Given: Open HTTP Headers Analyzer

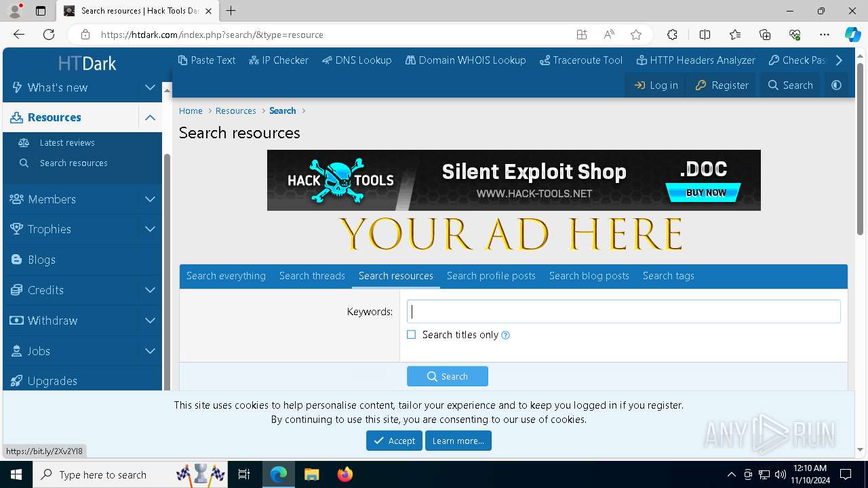Looking at the screenshot, I should pyautogui.click(x=696, y=60).
